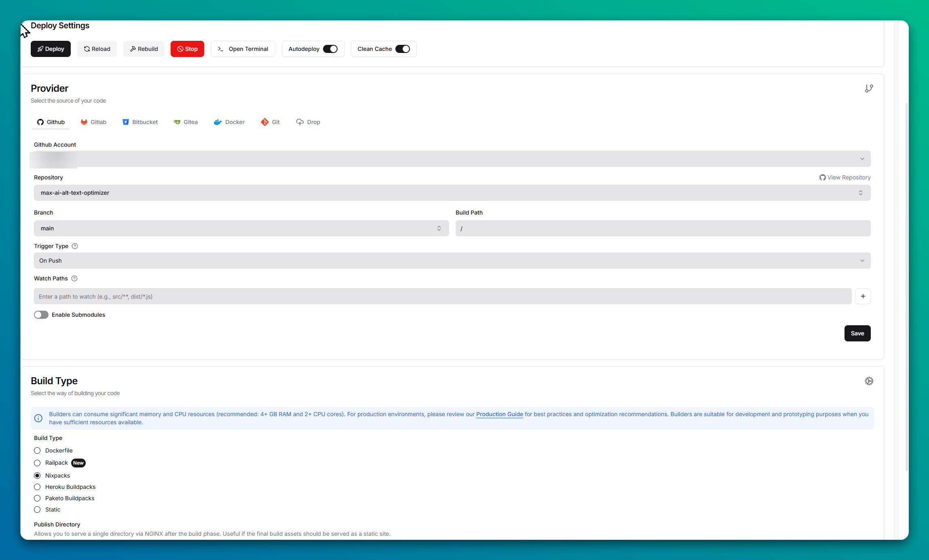Disable the Autodeploy toggle

[330, 48]
